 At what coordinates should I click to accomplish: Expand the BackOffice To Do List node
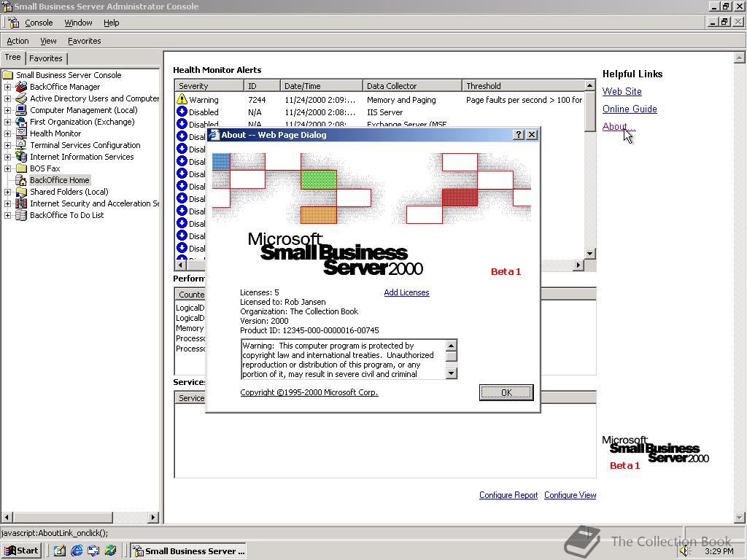coord(7,215)
